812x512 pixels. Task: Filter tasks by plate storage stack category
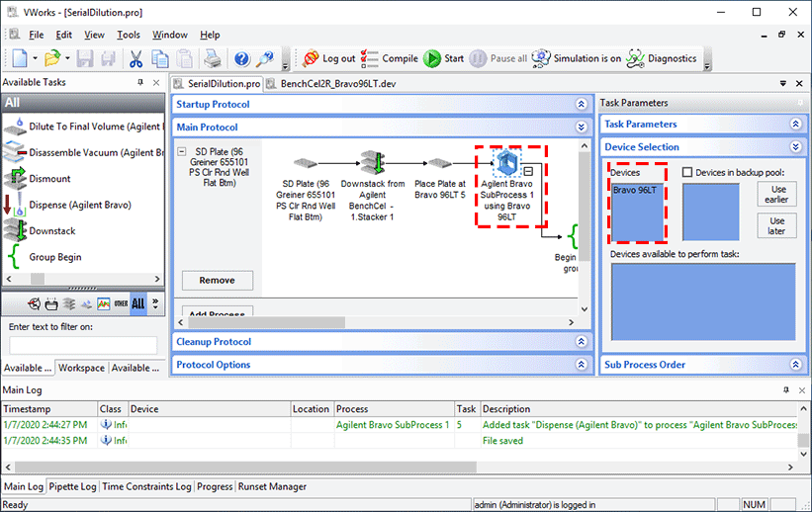click(69, 303)
